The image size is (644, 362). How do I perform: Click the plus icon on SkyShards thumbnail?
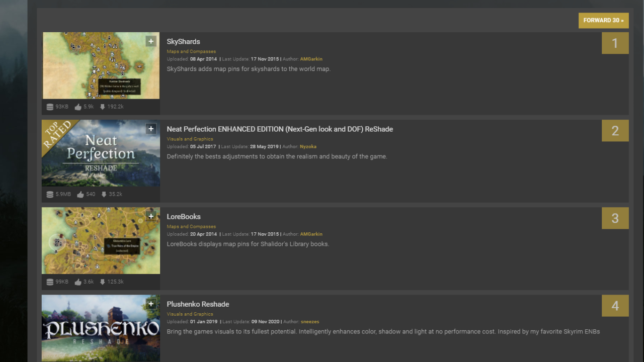click(x=151, y=41)
